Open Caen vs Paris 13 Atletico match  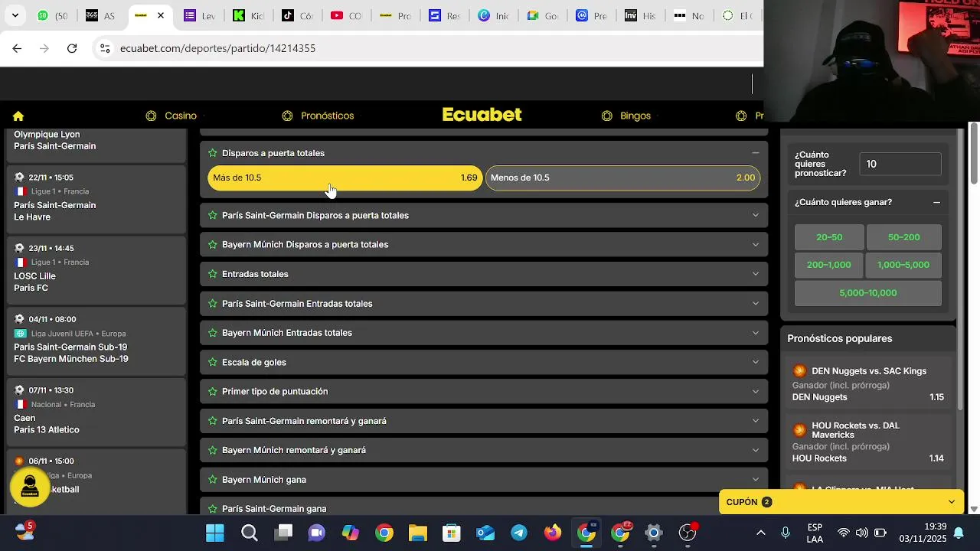pos(96,411)
